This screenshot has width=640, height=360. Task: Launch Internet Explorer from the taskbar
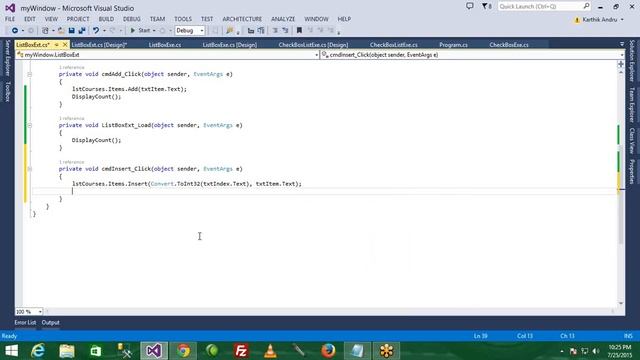(x=38, y=351)
